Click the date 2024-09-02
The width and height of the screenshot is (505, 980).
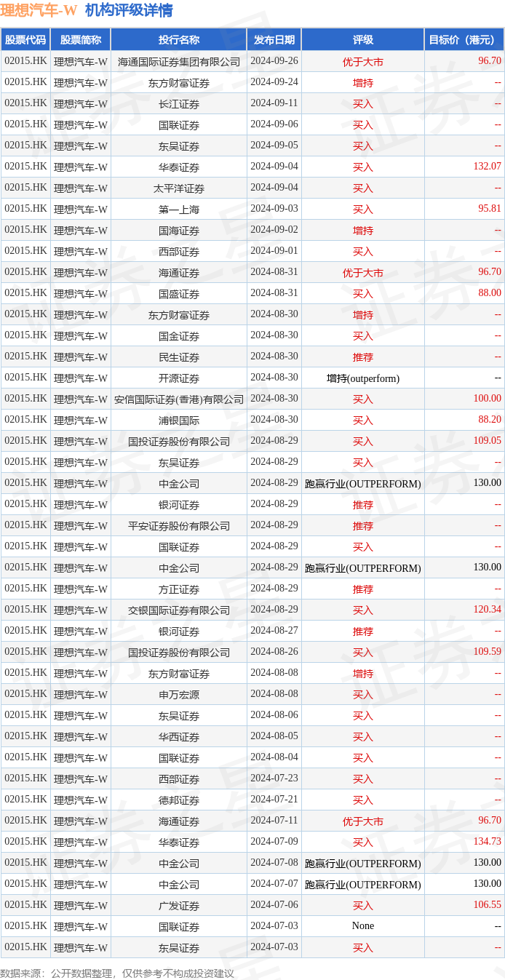coord(274,230)
